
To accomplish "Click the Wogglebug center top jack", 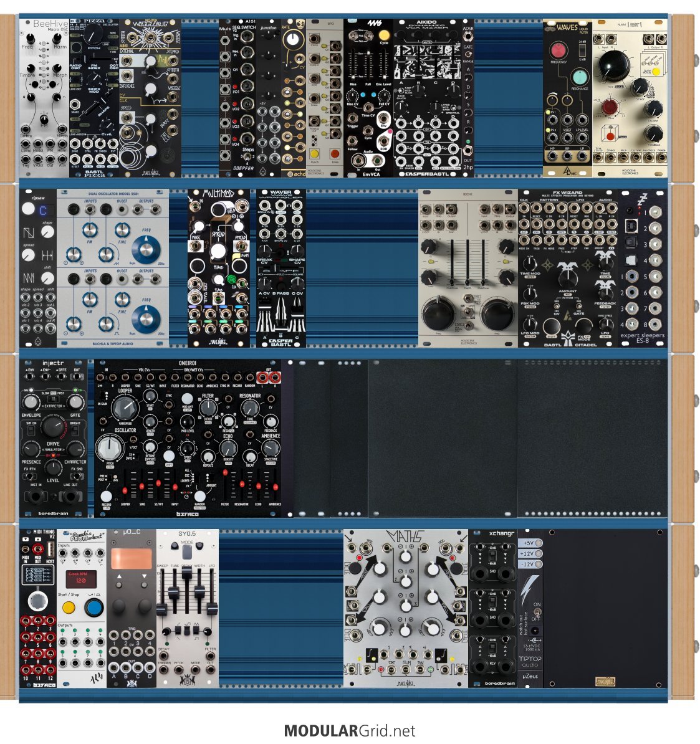I will pyautogui.click(x=151, y=38).
